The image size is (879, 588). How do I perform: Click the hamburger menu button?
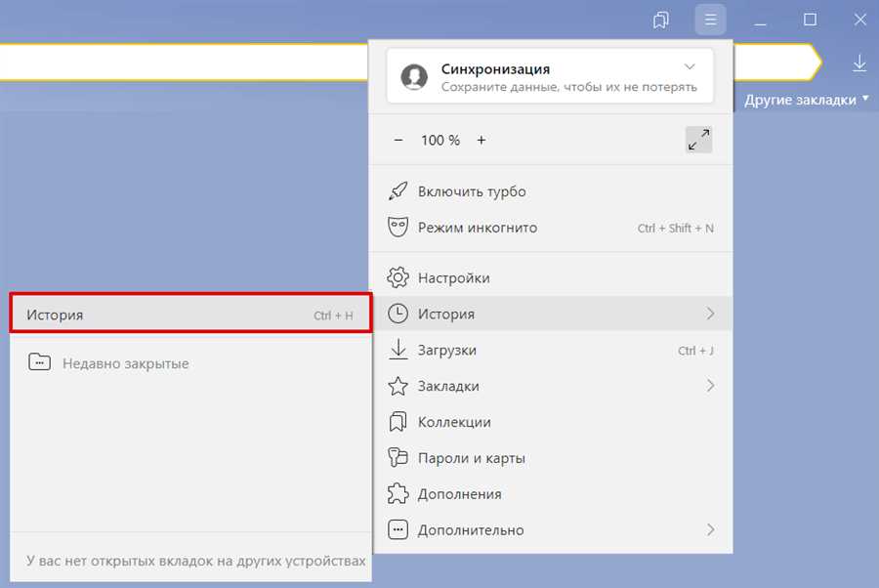coord(710,21)
